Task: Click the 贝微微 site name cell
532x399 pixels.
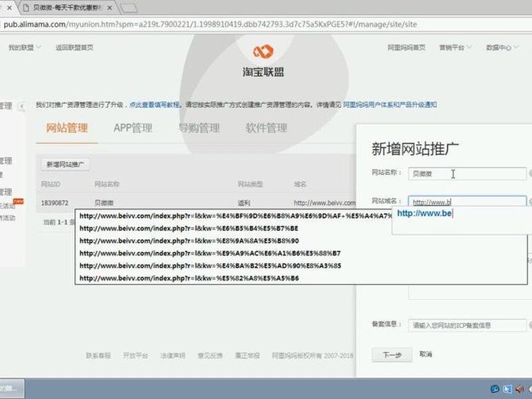Action: pyautogui.click(x=104, y=203)
